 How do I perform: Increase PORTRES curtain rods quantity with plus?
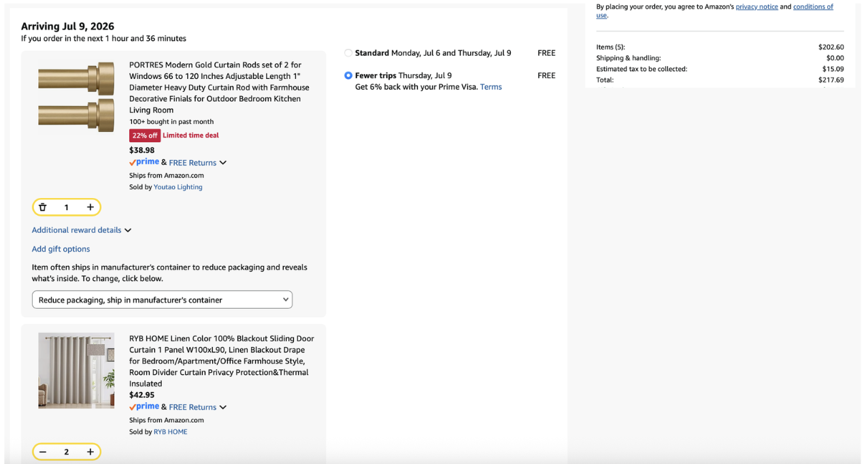pos(90,207)
